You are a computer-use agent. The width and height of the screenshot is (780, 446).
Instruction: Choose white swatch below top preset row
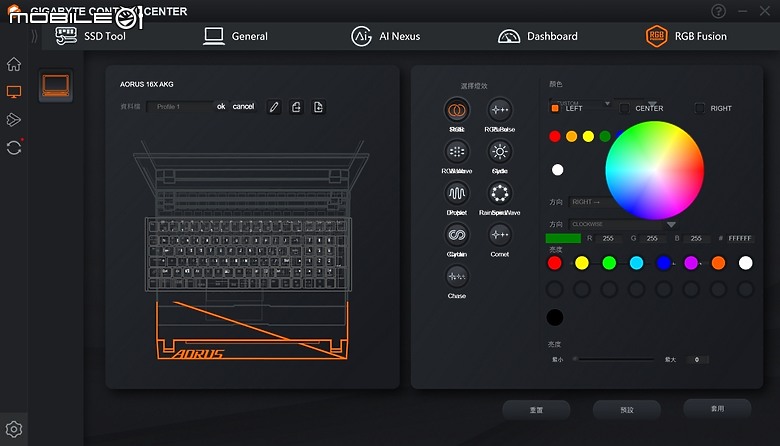click(x=558, y=170)
